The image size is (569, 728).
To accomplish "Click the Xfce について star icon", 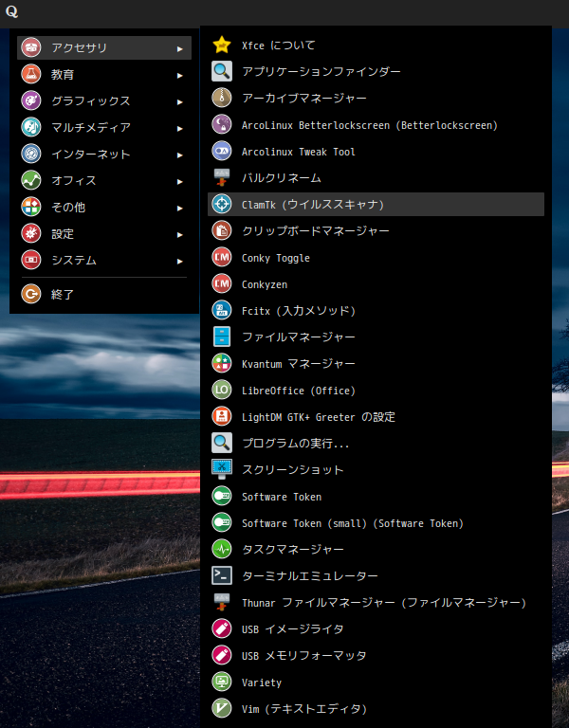I will (x=222, y=45).
